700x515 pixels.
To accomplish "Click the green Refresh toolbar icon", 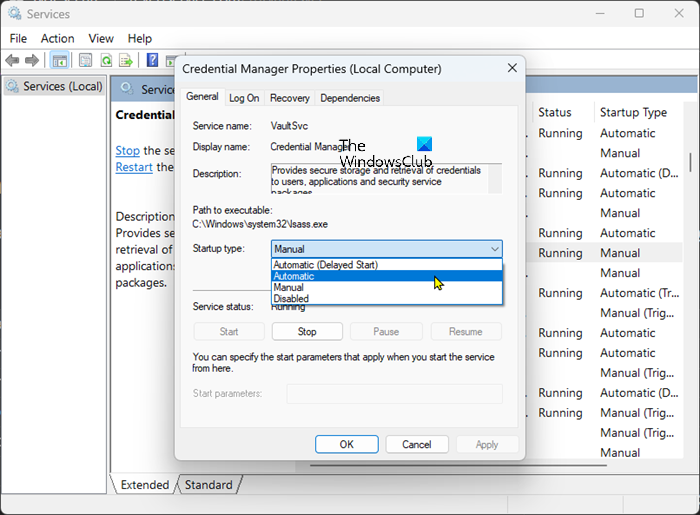I will pos(106,60).
